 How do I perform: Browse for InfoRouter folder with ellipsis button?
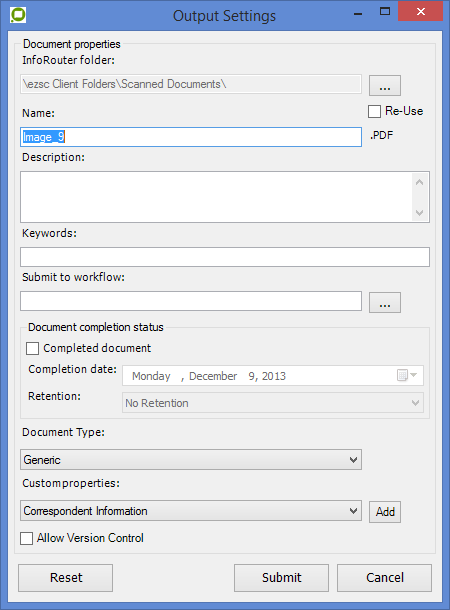[x=385, y=86]
